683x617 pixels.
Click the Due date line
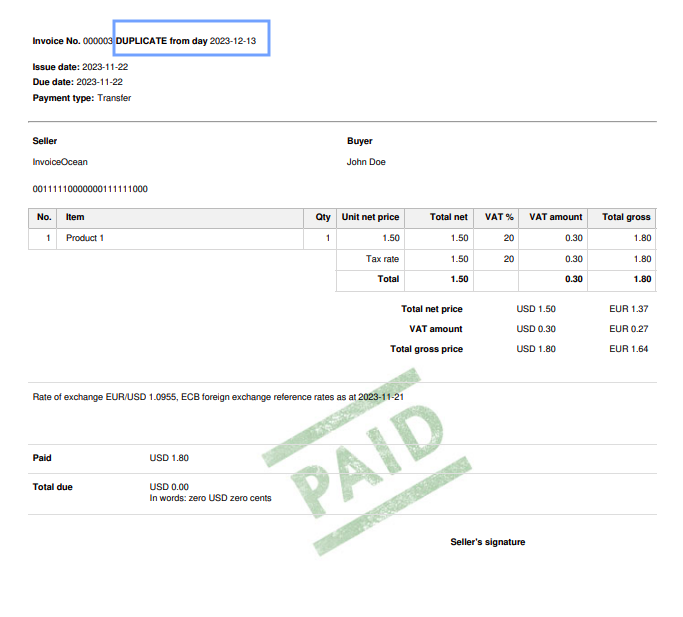(78, 82)
